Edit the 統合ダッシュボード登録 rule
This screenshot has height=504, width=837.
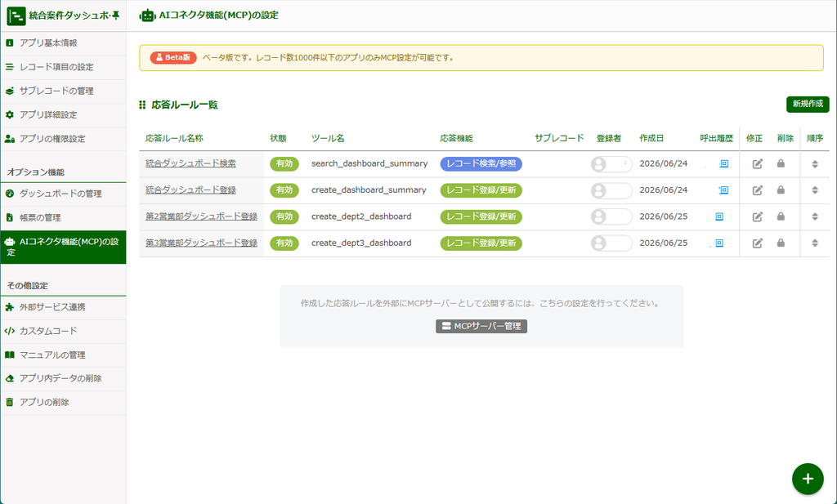click(757, 190)
